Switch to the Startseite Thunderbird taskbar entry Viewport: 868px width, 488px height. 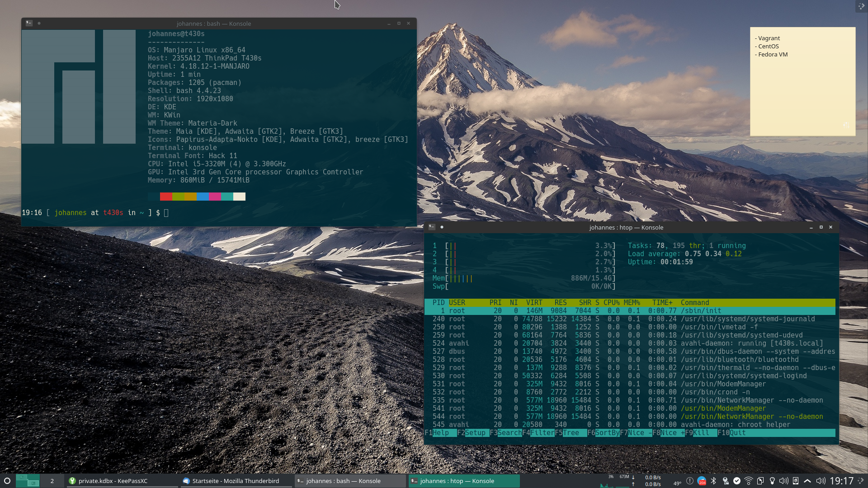tap(235, 481)
